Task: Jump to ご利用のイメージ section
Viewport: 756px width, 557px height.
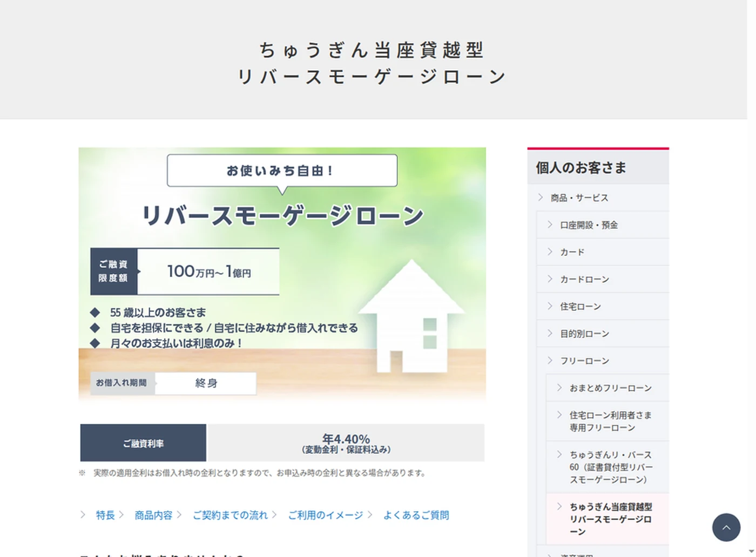Action: 325,515
